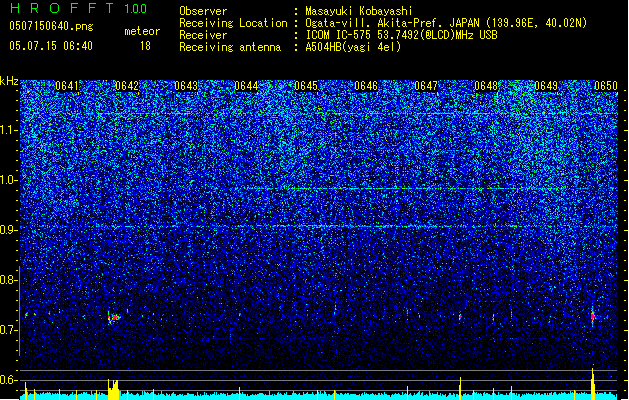Screen dimensions: 629x400
Task: Click the 0.7 kHz axis label
Action: 9,330
